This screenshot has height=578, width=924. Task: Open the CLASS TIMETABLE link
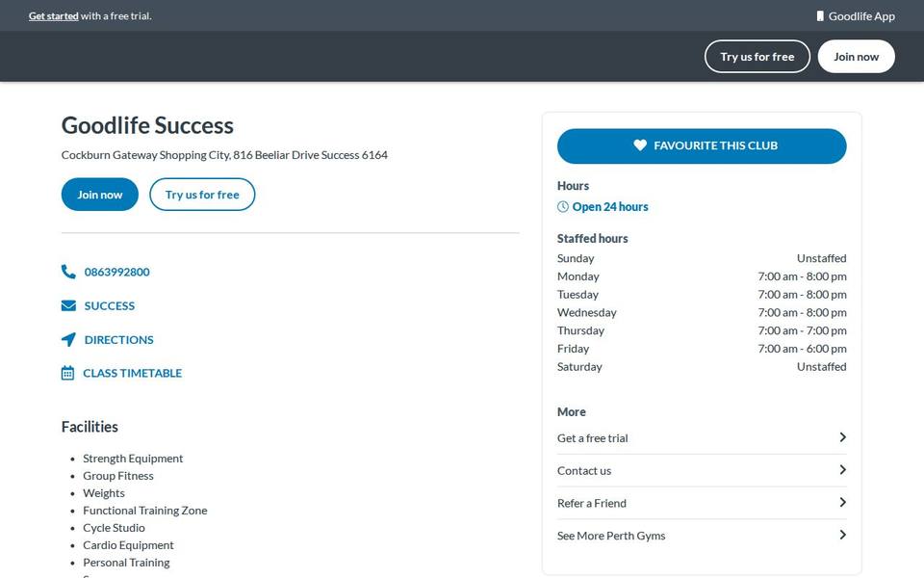[x=133, y=373]
